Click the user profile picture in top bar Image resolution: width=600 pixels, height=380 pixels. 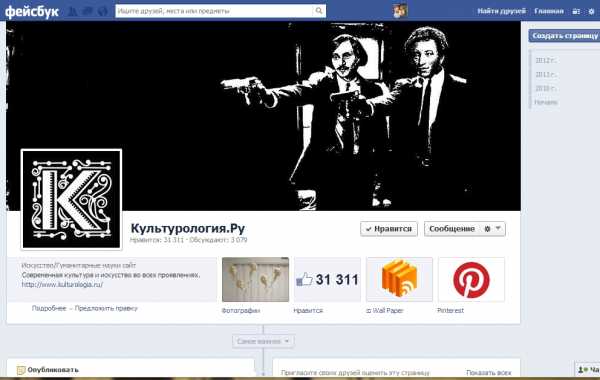click(400, 11)
